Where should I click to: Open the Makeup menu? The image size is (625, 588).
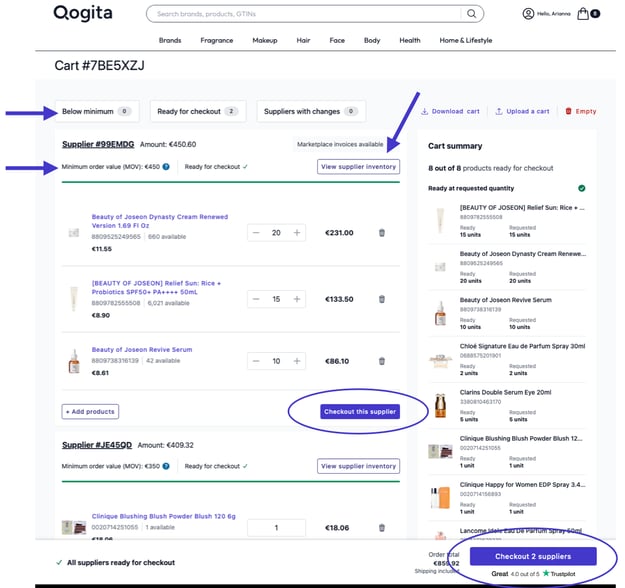[x=265, y=40]
